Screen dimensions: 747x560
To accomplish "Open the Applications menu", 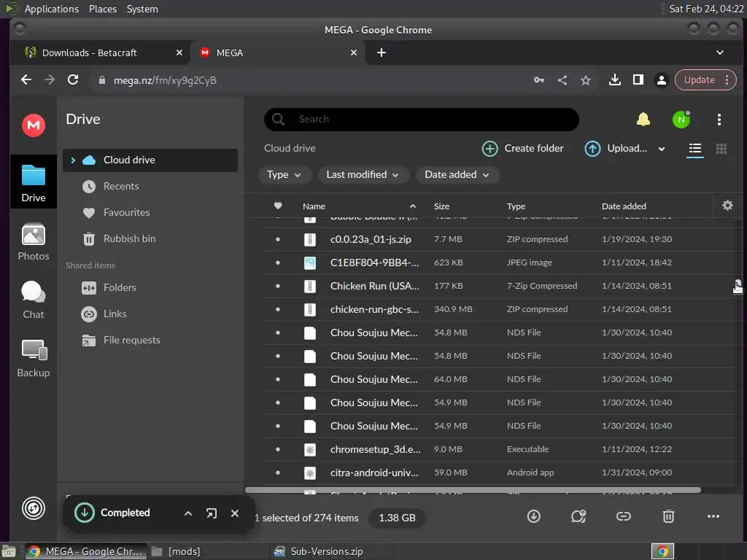I will click(52, 9).
